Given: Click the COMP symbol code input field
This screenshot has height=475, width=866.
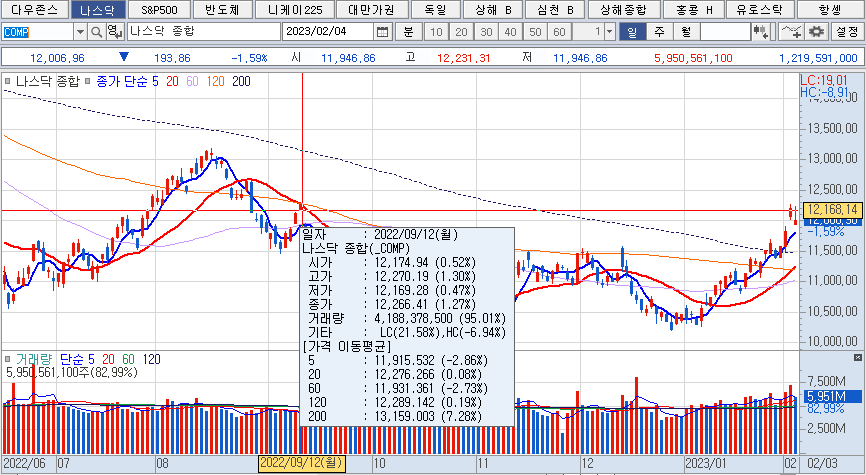Looking at the screenshot, I should pos(38,32).
